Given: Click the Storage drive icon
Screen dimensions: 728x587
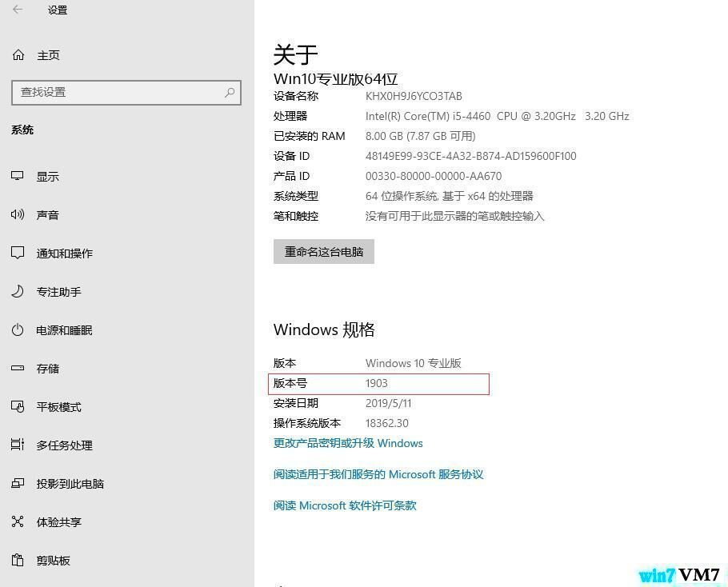Looking at the screenshot, I should tap(18, 368).
